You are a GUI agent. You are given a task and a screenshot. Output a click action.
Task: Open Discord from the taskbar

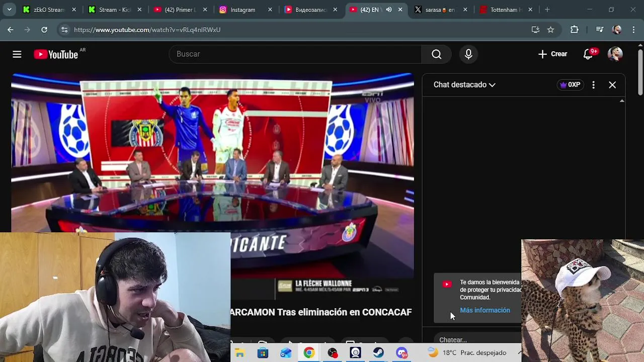tap(401, 353)
